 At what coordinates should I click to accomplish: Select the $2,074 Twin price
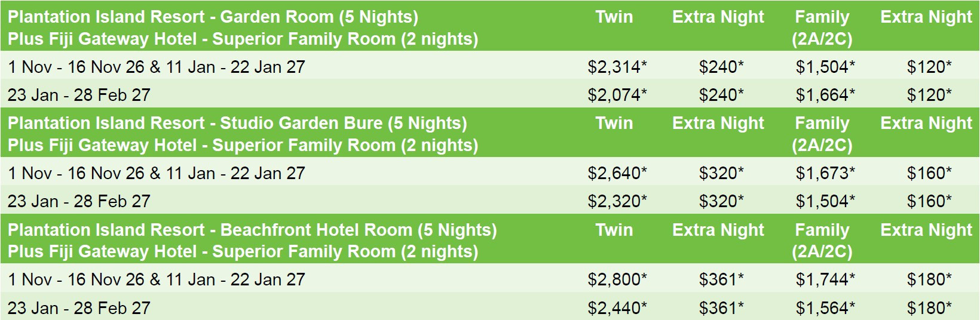(617, 95)
